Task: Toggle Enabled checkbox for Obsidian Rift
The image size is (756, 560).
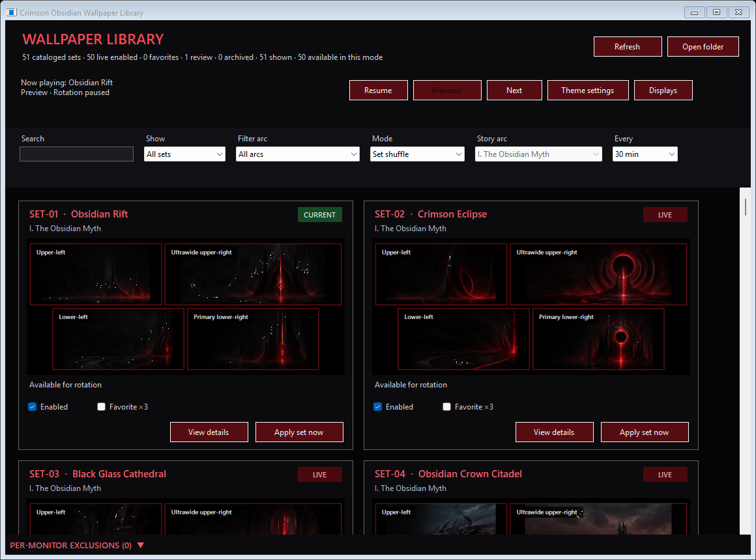Action: point(33,407)
